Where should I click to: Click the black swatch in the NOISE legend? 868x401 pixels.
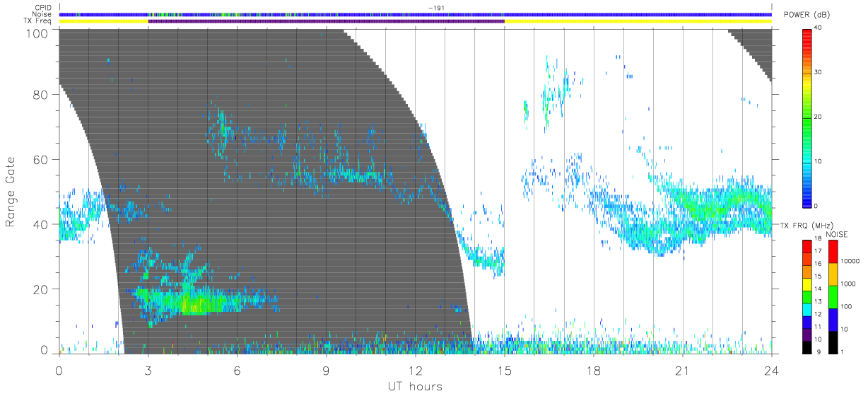pos(832,341)
